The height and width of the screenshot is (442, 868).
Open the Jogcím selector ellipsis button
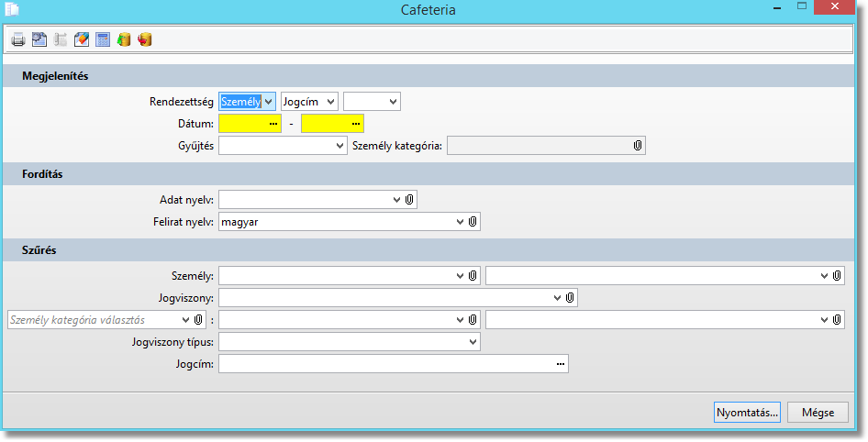561,364
